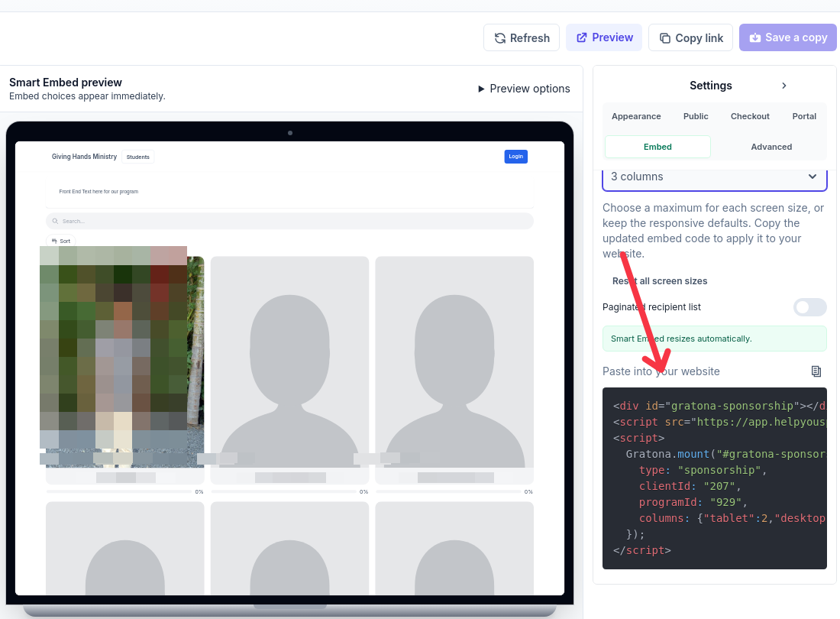This screenshot has width=840, height=619.
Task: Select the Embed tab
Action: pos(657,147)
